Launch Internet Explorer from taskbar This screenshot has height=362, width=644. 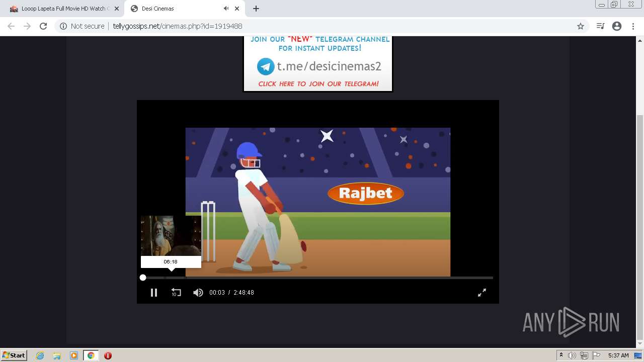coord(40,355)
